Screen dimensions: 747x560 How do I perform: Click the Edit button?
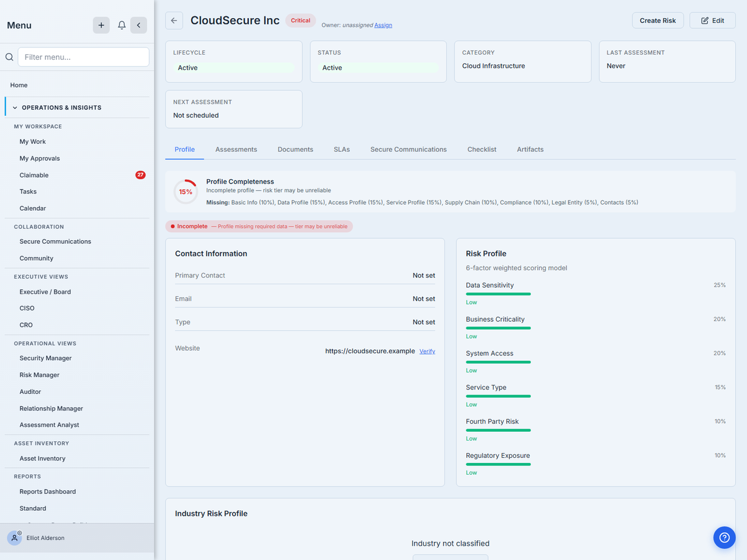tap(713, 21)
